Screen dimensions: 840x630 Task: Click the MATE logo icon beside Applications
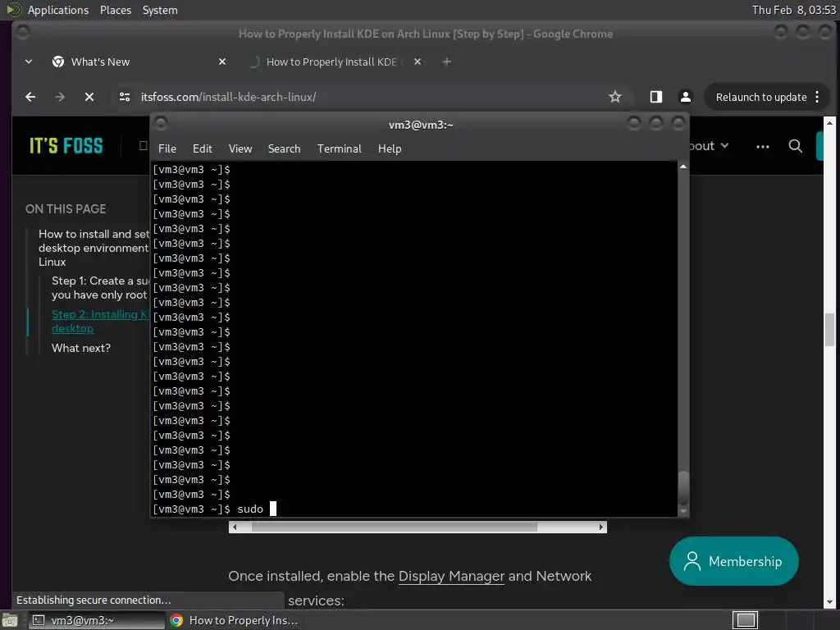click(13, 10)
